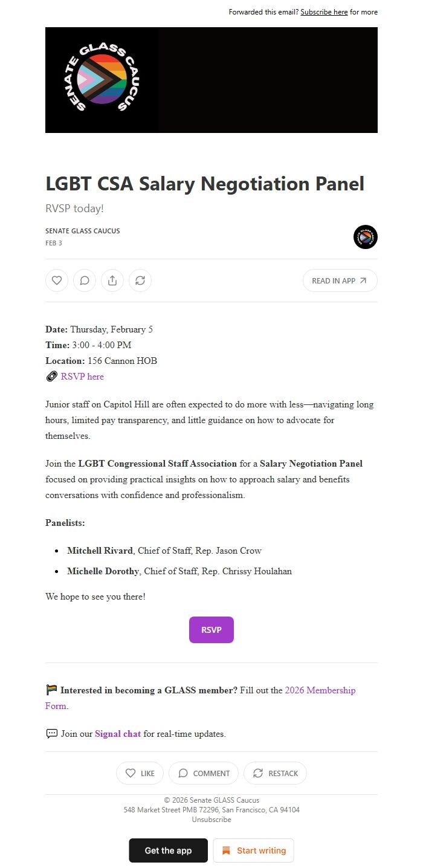Click the RSVP here link
Screen dimensions: 423x868
pos(82,376)
